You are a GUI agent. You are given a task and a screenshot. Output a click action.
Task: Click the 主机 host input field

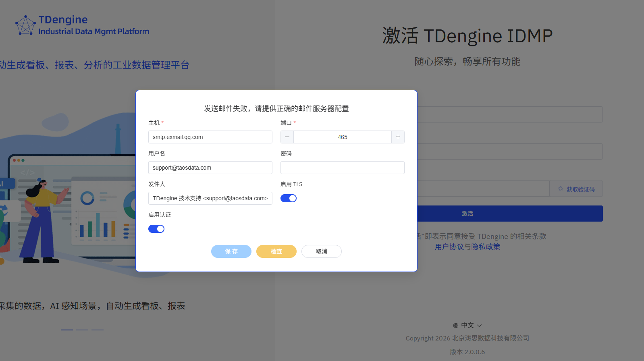point(210,137)
